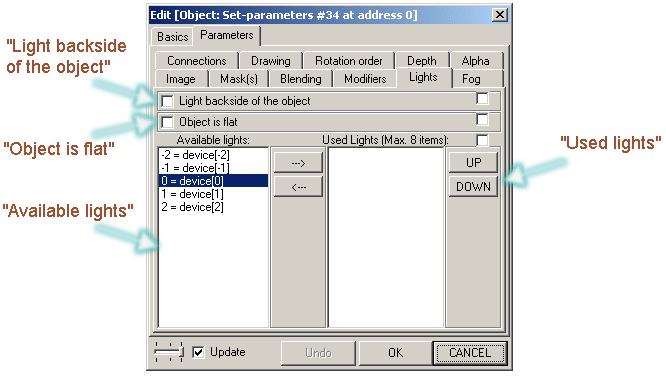Move selected light to used lights with right arrow
Screen dimensions: 666x377
click(298, 163)
